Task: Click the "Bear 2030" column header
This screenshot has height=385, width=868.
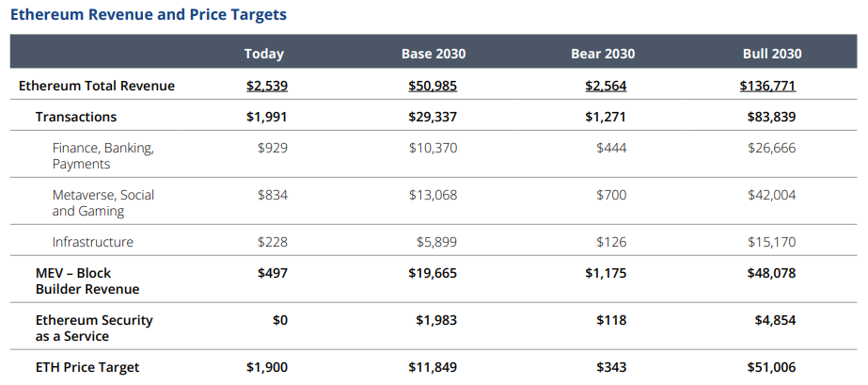Action: 603,54
